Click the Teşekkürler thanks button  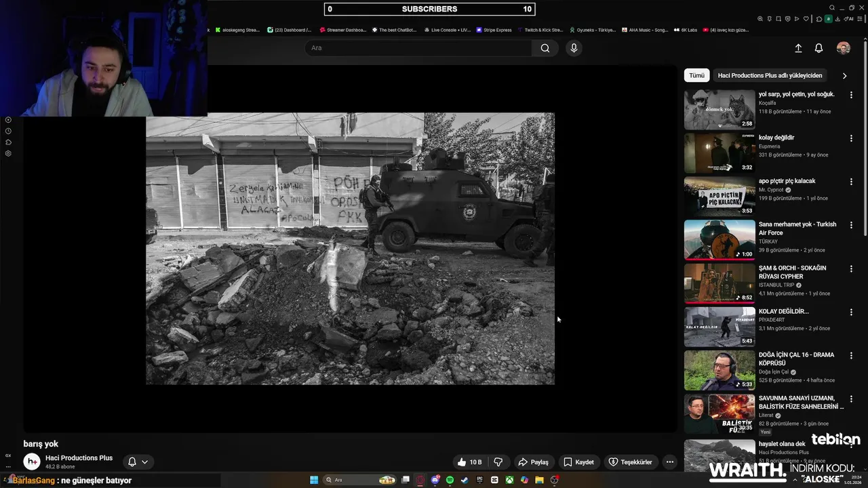(x=630, y=462)
